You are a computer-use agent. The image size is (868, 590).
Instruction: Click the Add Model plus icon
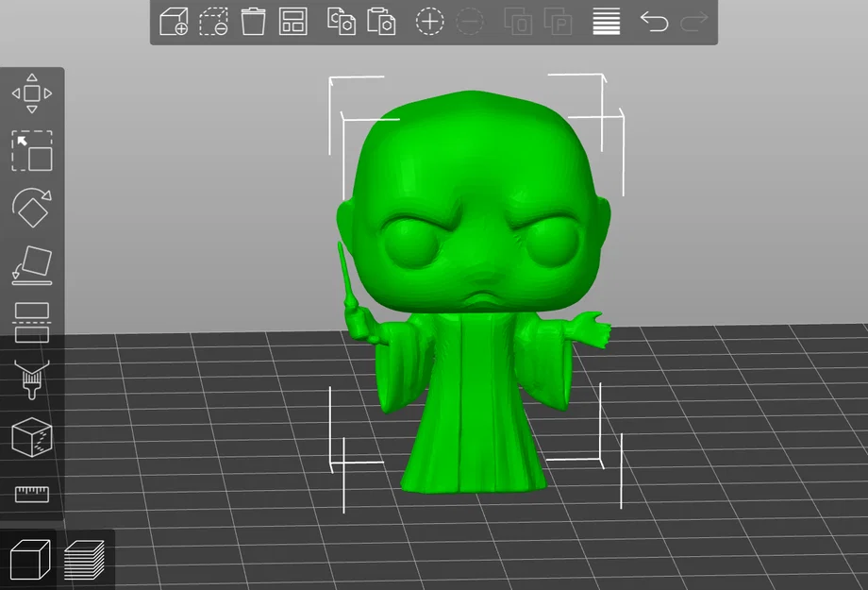click(175, 21)
